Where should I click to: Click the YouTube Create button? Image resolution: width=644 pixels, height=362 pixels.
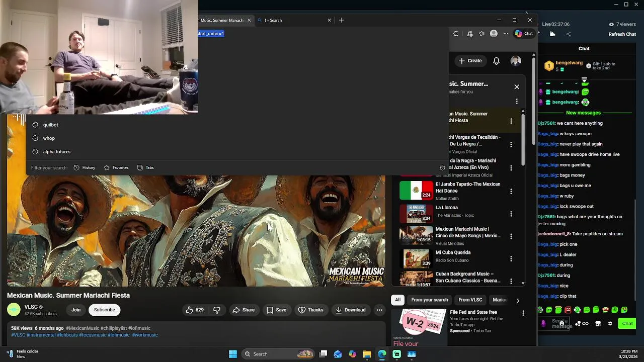[x=470, y=61]
